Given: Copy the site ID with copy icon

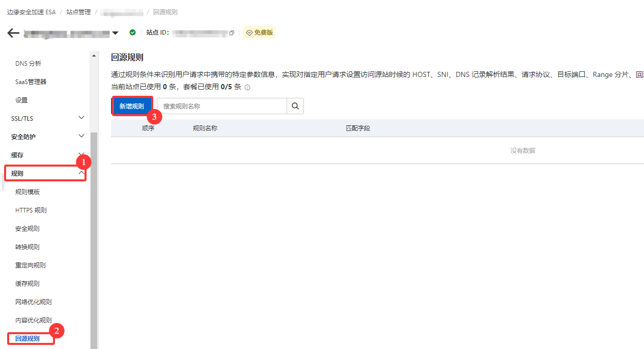Looking at the screenshot, I should tap(232, 33).
